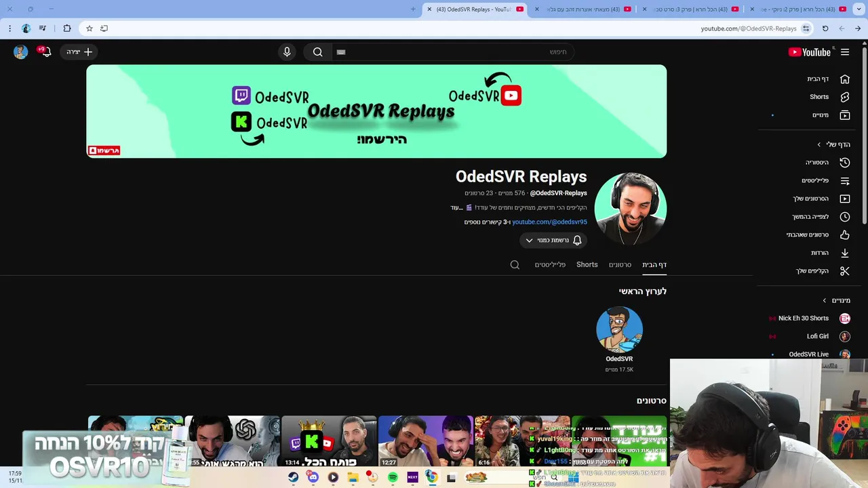Switch to the '(43) OdedSVR Replays' browser tab
The width and height of the screenshot is (868, 488).
tap(476, 9)
